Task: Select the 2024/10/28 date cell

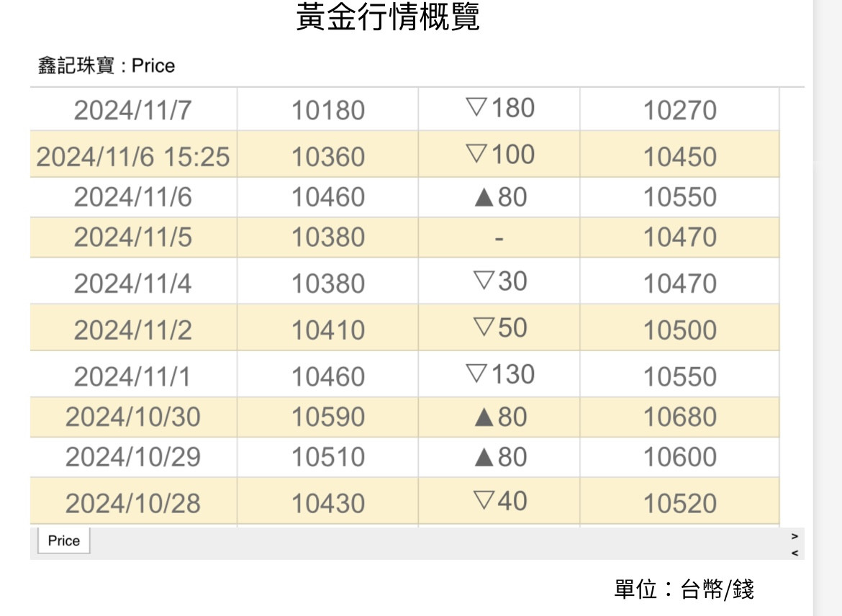Action: pos(133,503)
